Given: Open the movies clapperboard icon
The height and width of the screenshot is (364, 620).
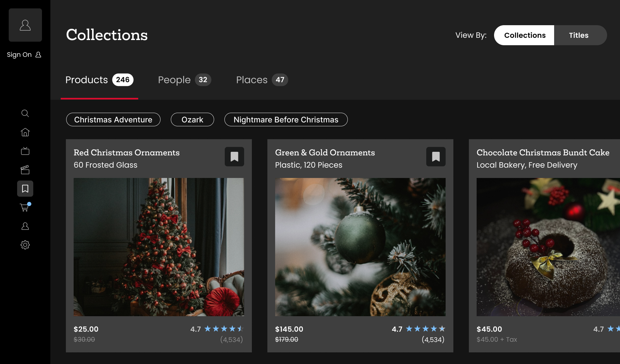Looking at the screenshot, I should click(x=25, y=170).
